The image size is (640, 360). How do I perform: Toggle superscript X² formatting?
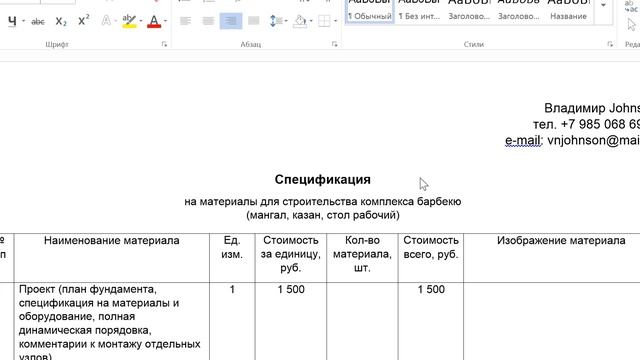point(83,21)
